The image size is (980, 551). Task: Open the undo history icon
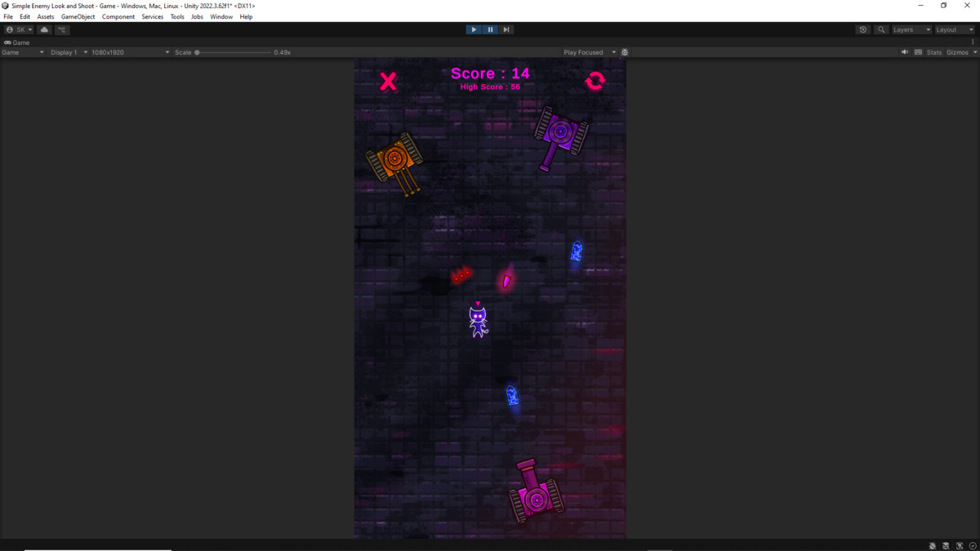coord(863,29)
